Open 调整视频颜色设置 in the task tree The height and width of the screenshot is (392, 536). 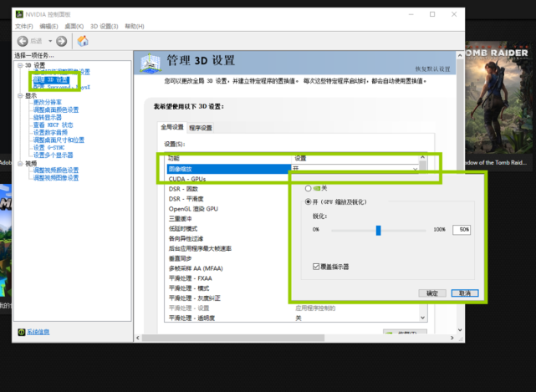point(56,171)
